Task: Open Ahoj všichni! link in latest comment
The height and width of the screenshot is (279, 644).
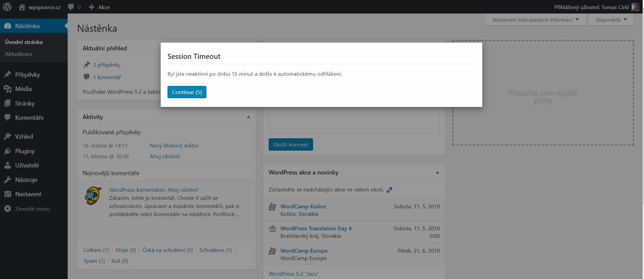Action: pos(183,190)
